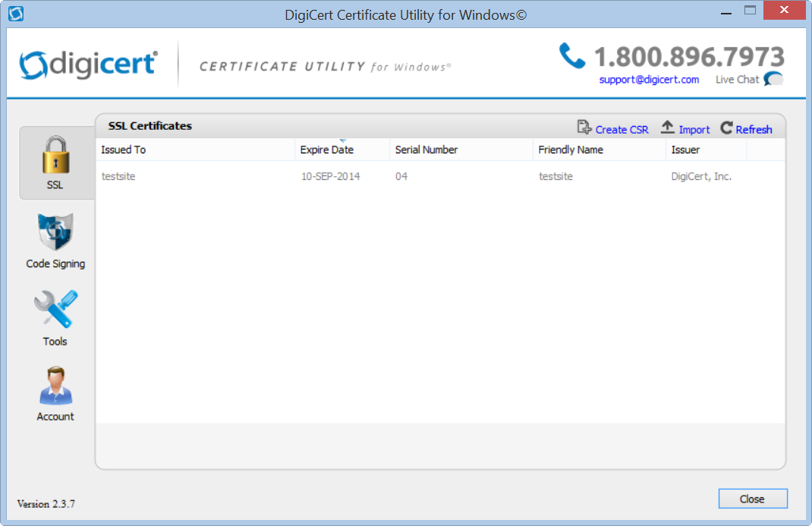This screenshot has width=812, height=526.
Task: Sort by Friendly Name column header
Action: (600, 150)
